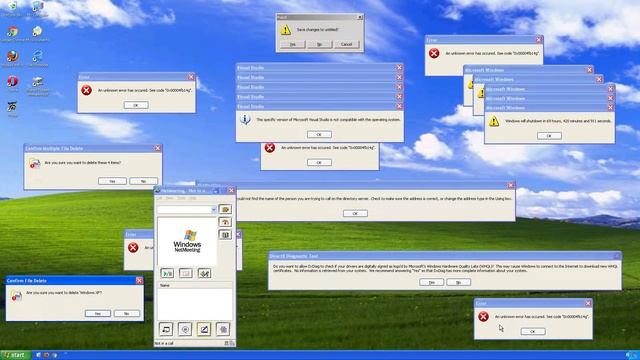Click the red error icon in the Error dialog containing the mouse cursor
The width and height of the screenshot is (640, 360).
484,316
